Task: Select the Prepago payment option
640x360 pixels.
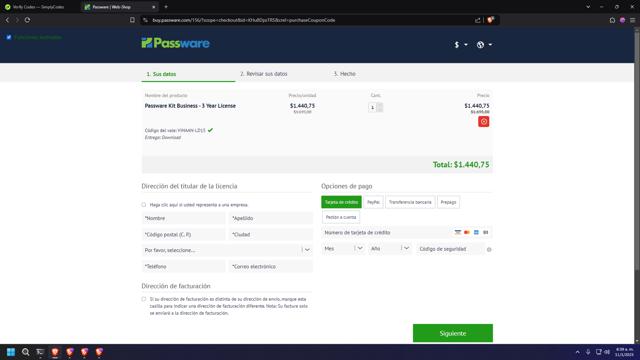Action: [448, 202]
